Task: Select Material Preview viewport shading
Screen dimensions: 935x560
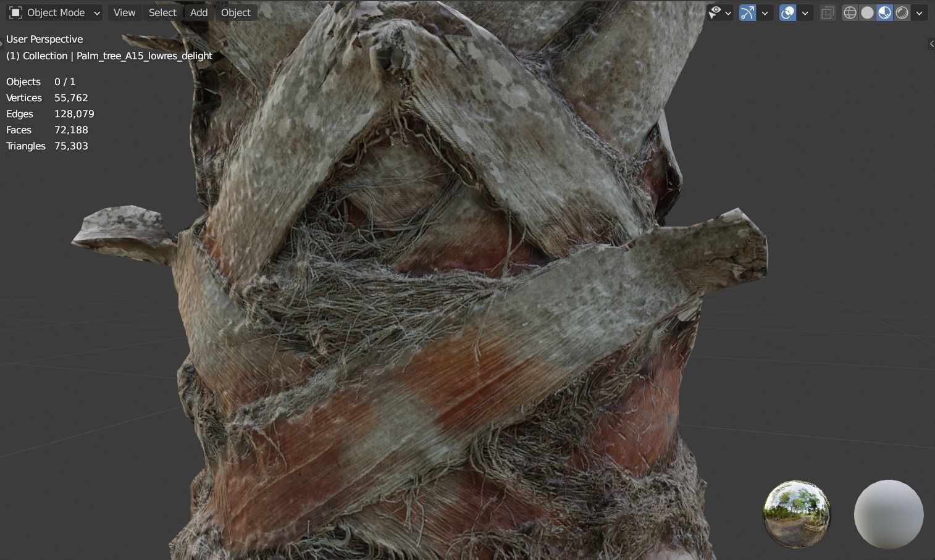Action: pyautogui.click(x=884, y=12)
